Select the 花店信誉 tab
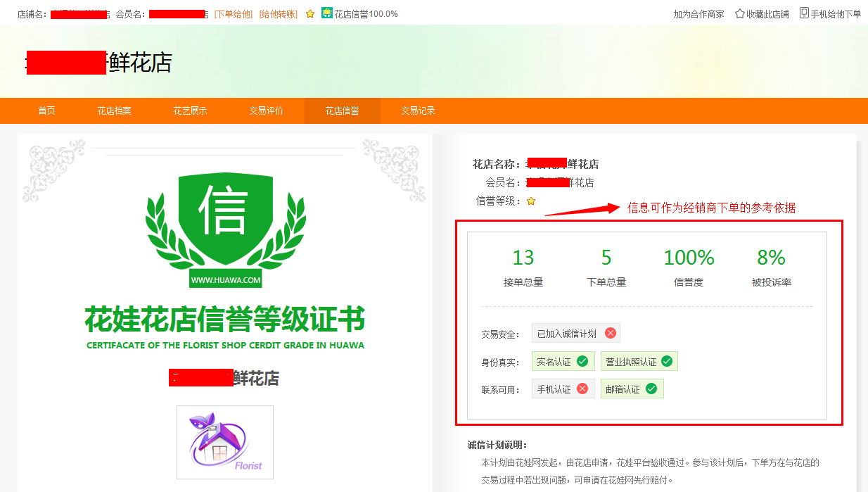This screenshot has height=492, width=868. [342, 111]
